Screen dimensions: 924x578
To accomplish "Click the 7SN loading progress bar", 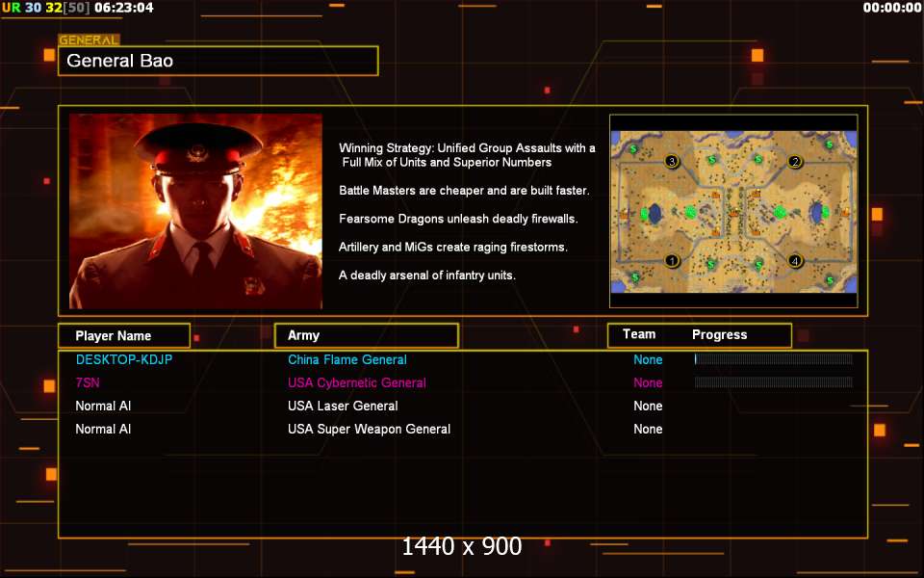I will point(773,382).
